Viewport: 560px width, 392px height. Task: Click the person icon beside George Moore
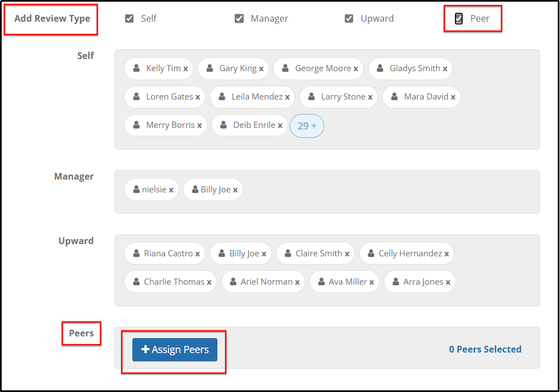(285, 68)
